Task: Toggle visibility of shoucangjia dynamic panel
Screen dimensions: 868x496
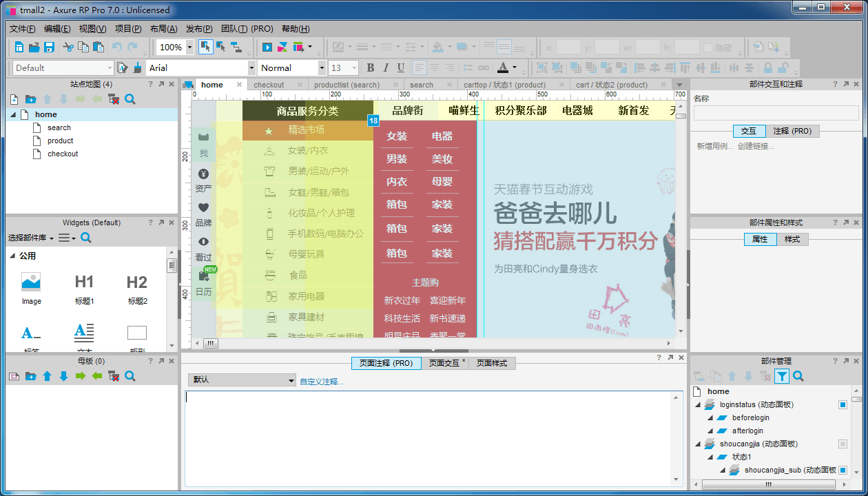Action: [x=843, y=444]
